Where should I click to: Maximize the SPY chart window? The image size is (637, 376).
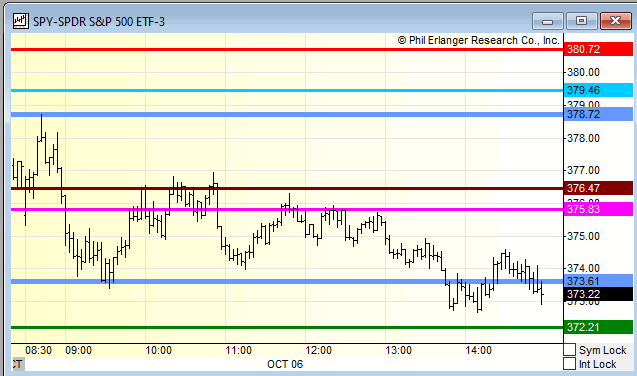coord(581,21)
